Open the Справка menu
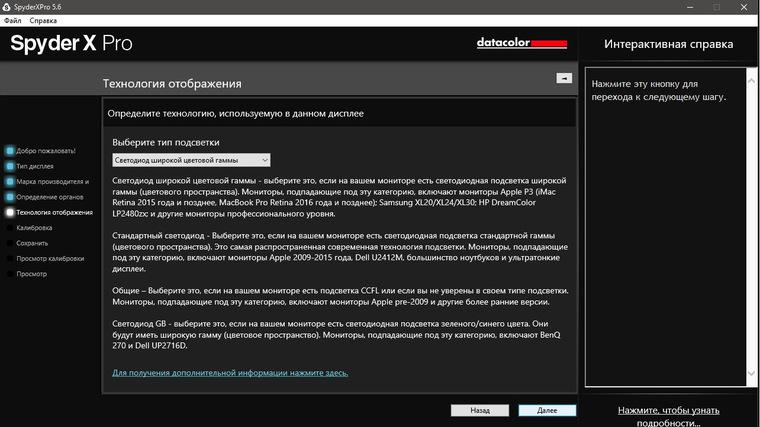 pos(43,20)
